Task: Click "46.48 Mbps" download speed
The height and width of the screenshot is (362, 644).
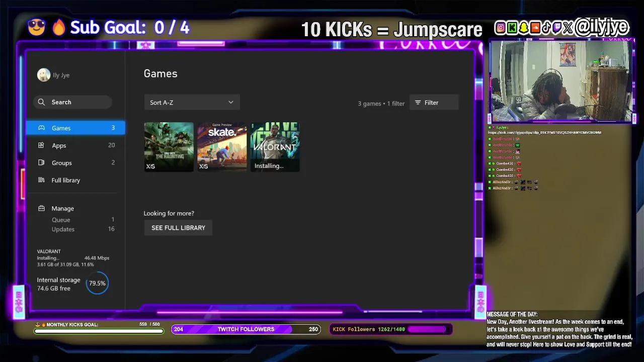Action: [x=97, y=258]
